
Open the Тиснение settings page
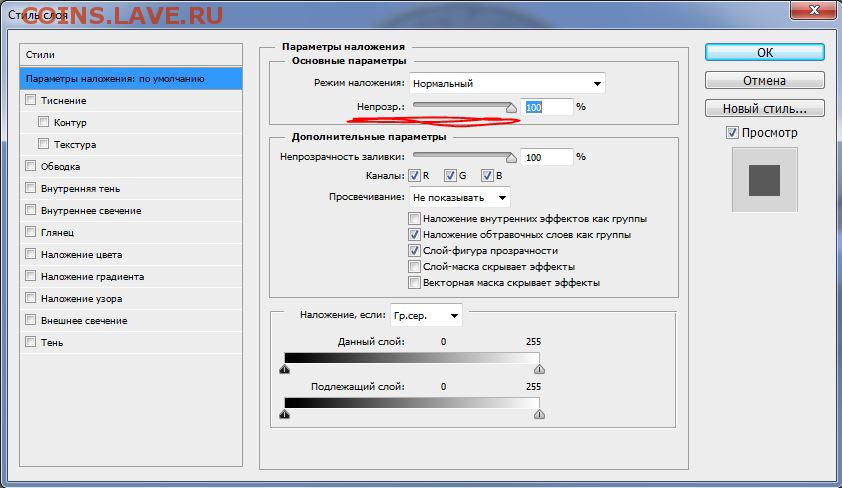tap(63, 100)
